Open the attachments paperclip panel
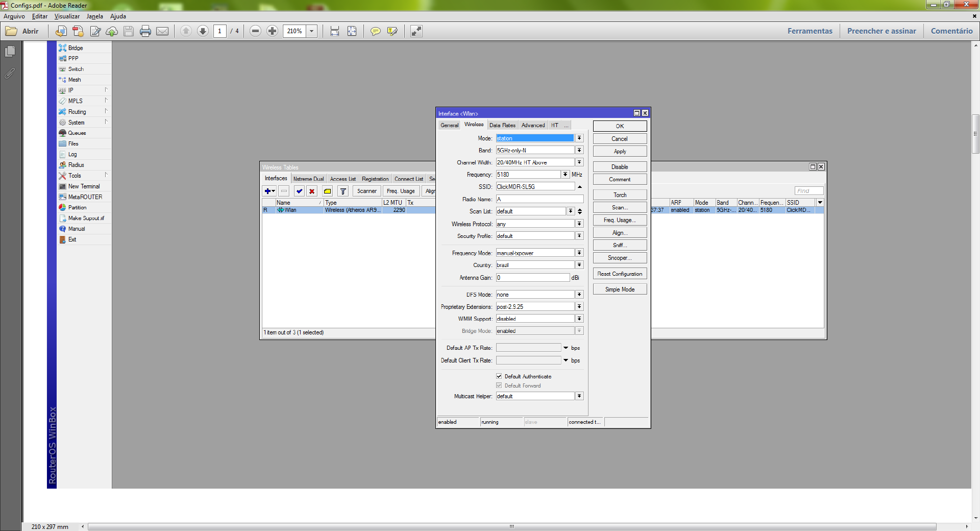 (10, 74)
